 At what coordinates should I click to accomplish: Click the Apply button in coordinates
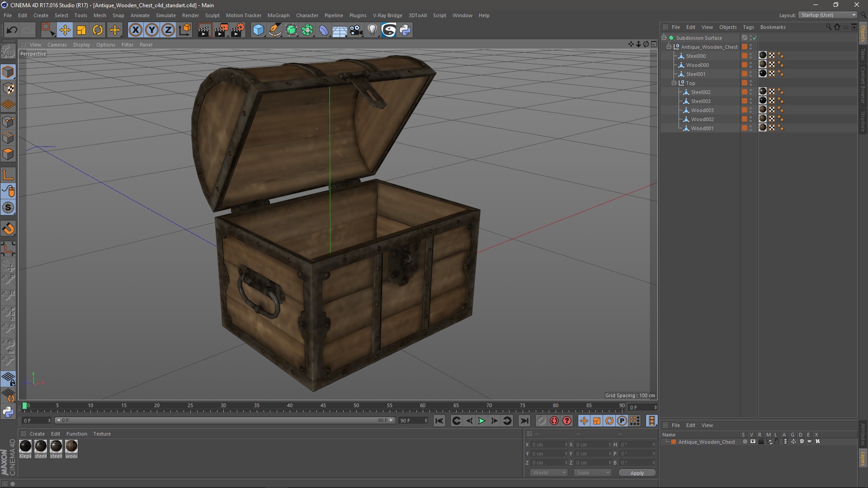637,473
